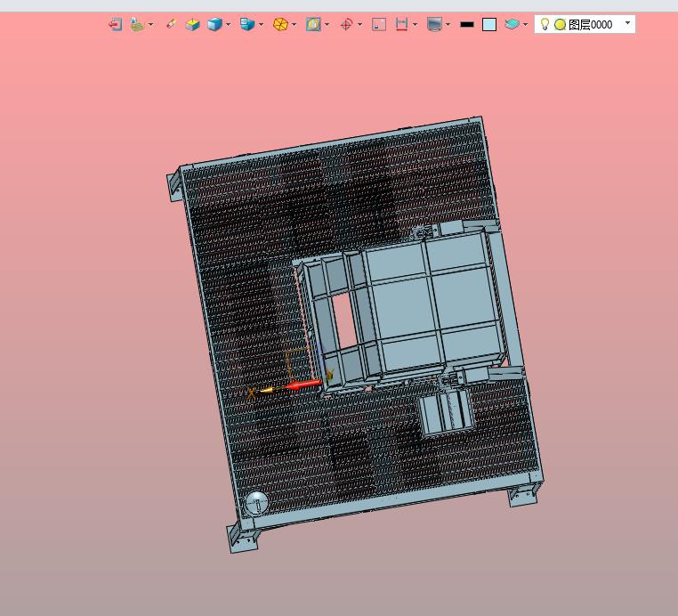Click the teal layers stack icon
This screenshot has width=678, height=616.
pyautogui.click(x=513, y=24)
